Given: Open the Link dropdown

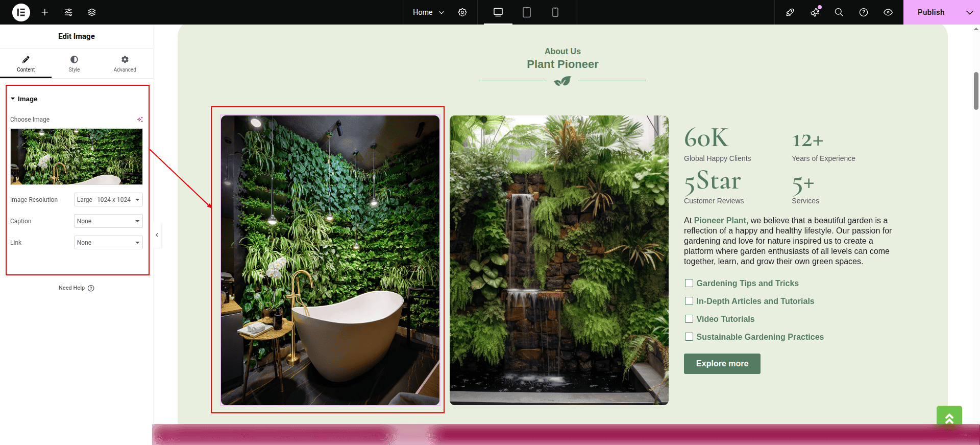Looking at the screenshot, I should (108, 243).
